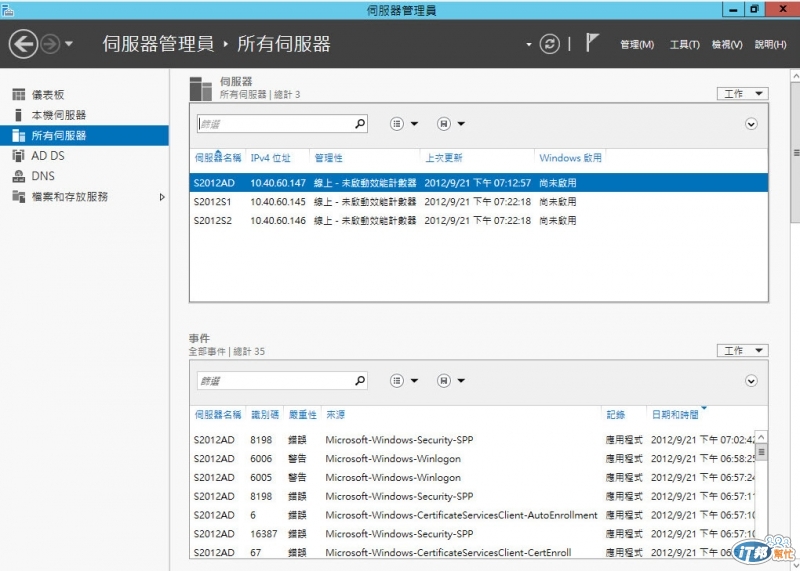Expand servers filter panel chevron
Image resolution: width=800 pixels, height=571 pixels.
point(751,124)
